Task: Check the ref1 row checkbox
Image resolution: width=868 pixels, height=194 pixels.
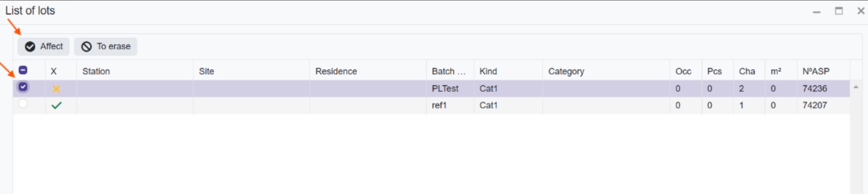Action: coord(23,104)
